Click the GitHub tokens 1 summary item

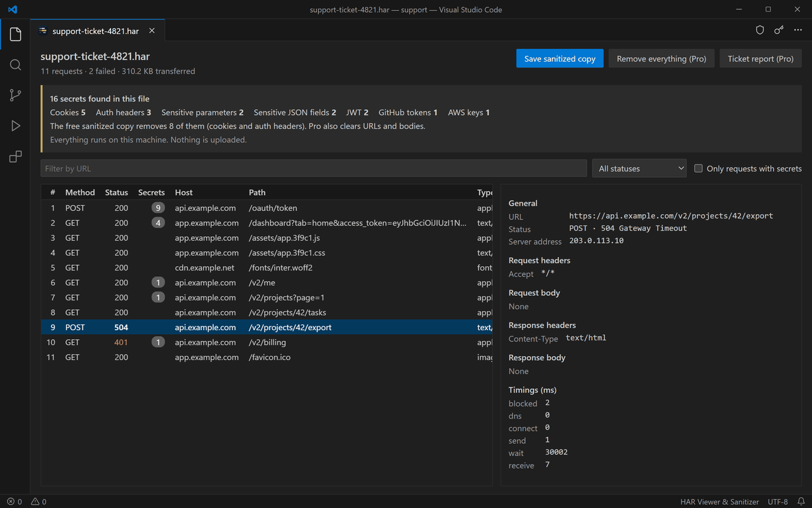pyautogui.click(x=408, y=112)
